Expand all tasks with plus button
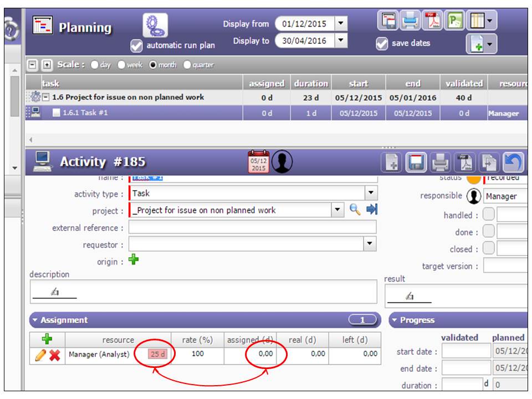 tap(47, 65)
